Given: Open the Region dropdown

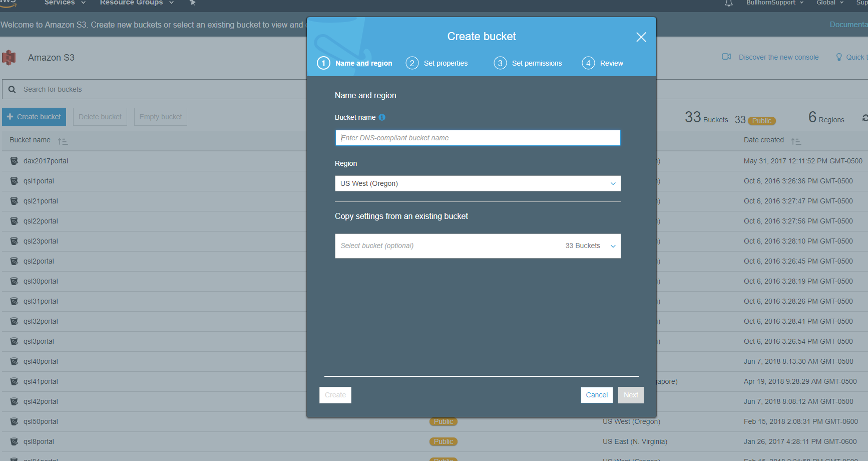Looking at the screenshot, I should (x=478, y=183).
